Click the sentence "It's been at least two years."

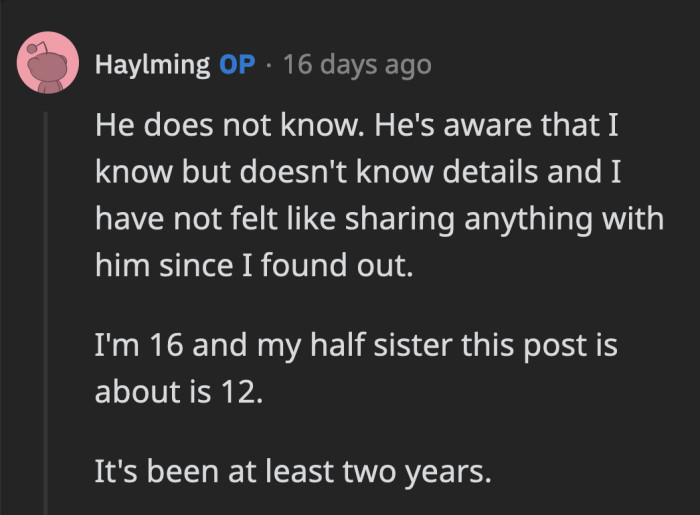click(x=293, y=469)
